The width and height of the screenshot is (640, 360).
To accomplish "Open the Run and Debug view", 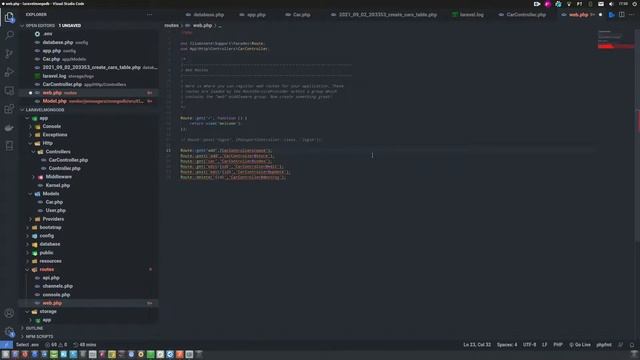I will 9,72.
